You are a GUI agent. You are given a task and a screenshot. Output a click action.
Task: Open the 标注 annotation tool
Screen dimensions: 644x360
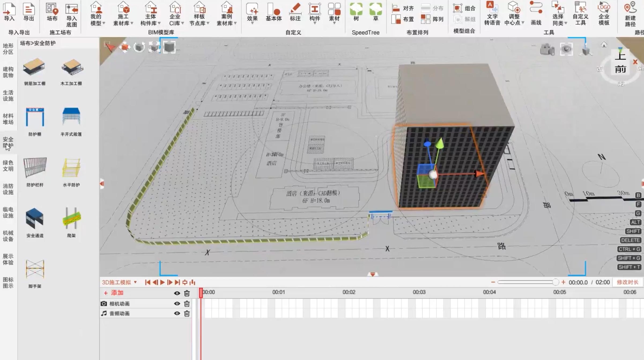pos(295,13)
